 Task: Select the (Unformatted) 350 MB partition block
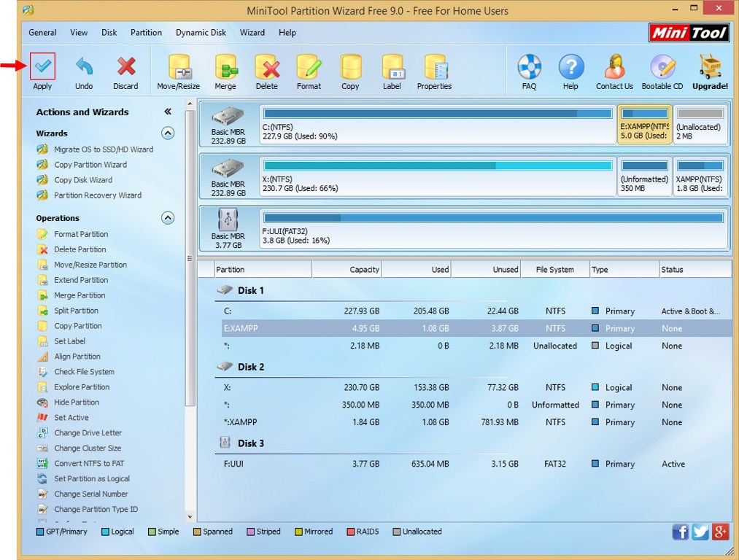coord(645,176)
